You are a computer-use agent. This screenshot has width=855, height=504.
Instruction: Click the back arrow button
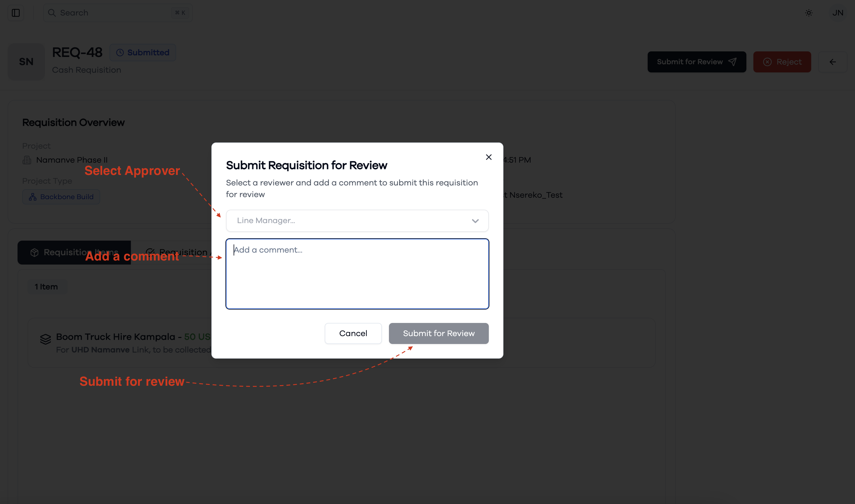pyautogui.click(x=833, y=62)
